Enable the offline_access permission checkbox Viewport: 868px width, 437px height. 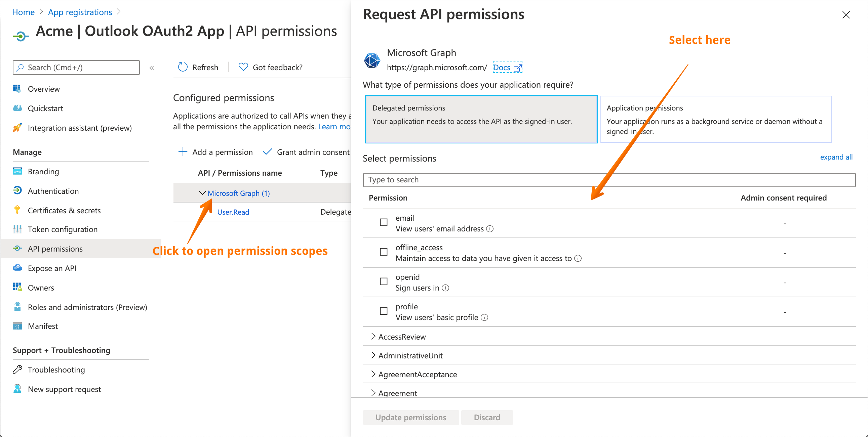click(x=383, y=252)
